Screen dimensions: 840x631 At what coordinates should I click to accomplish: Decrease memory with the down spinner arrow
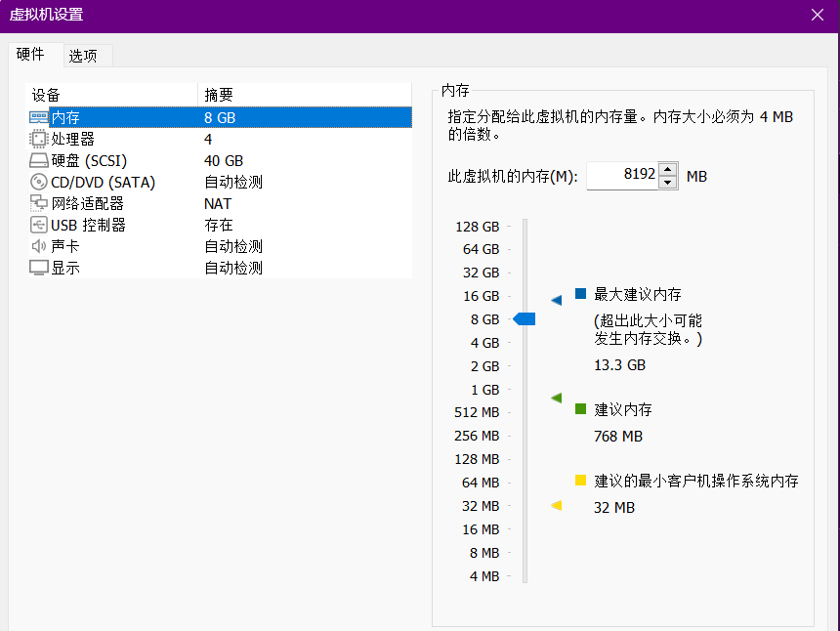coord(668,183)
